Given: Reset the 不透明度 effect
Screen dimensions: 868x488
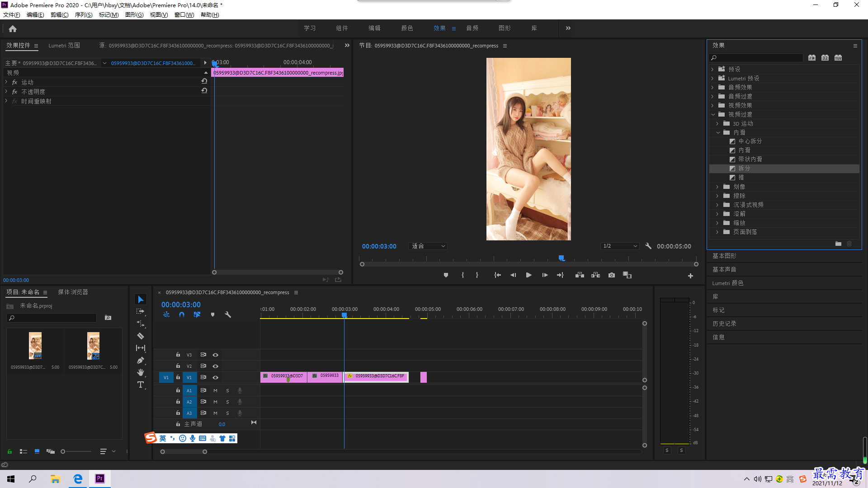Looking at the screenshot, I should [x=204, y=91].
